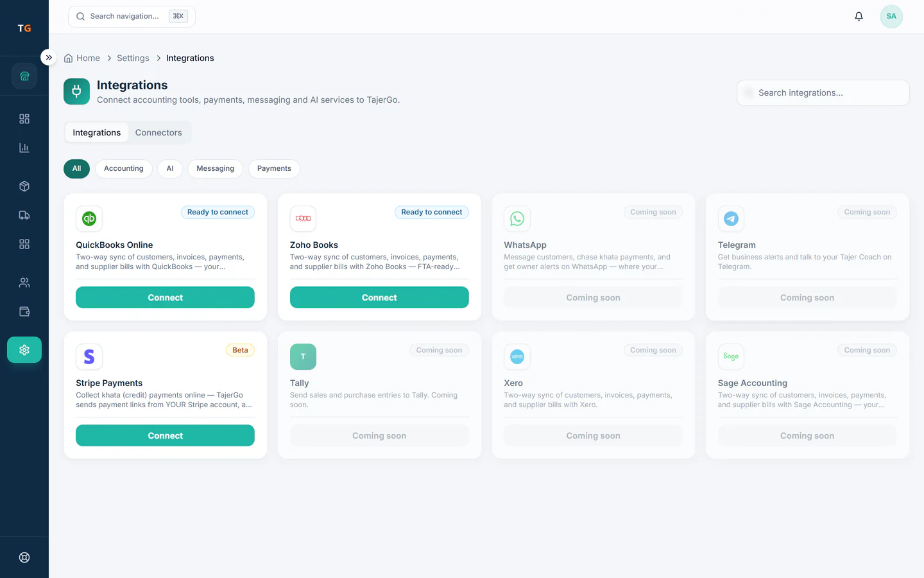This screenshot has width=924, height=578.
Task: Click the Beta badge on Stripe Payments
Action: (240, 350)
